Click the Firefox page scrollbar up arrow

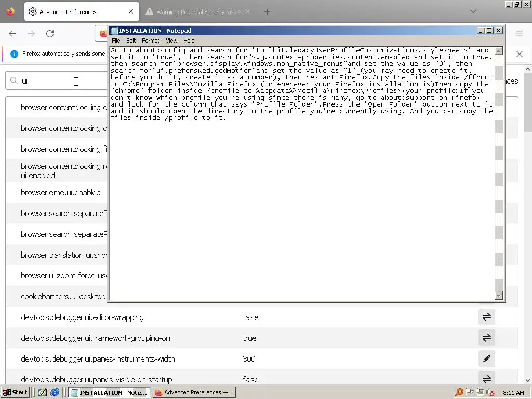[x=528, y=69]
